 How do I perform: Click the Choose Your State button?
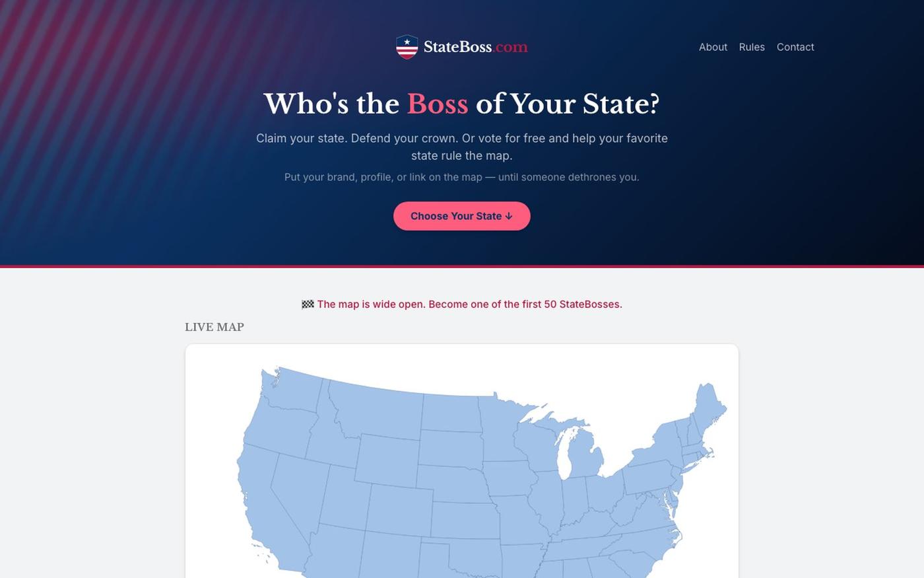click(x=462, y=216)
